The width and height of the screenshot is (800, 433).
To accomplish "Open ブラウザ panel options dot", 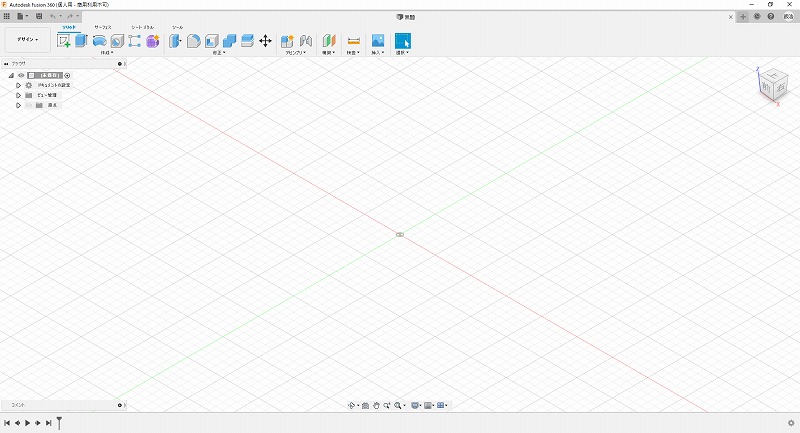I will point(120,64).
